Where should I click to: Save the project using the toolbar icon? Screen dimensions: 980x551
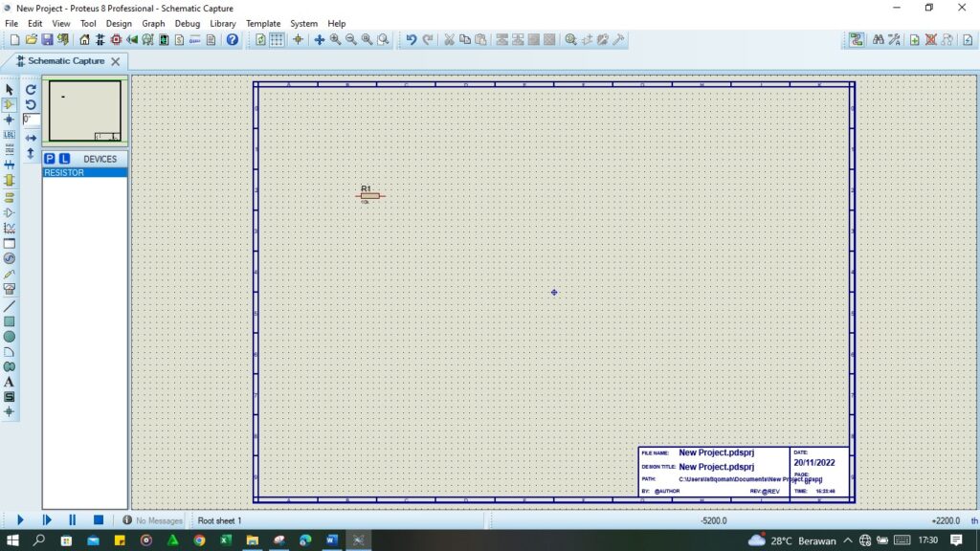46,39
